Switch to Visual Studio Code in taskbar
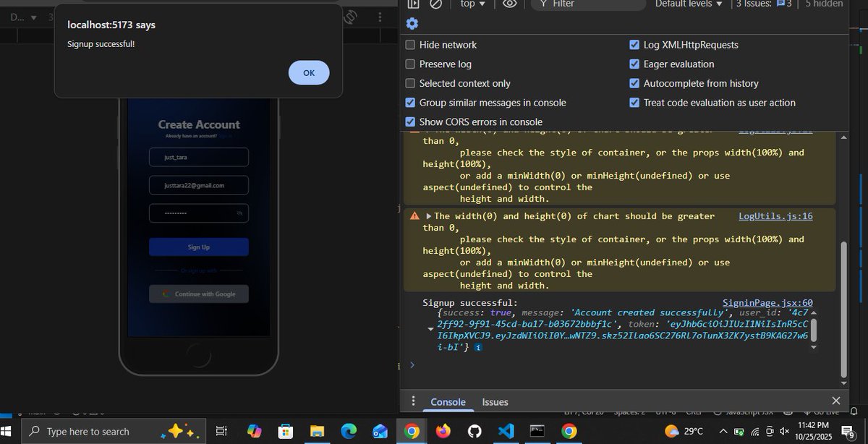This screenshot has width=868, height=444. 506,431
